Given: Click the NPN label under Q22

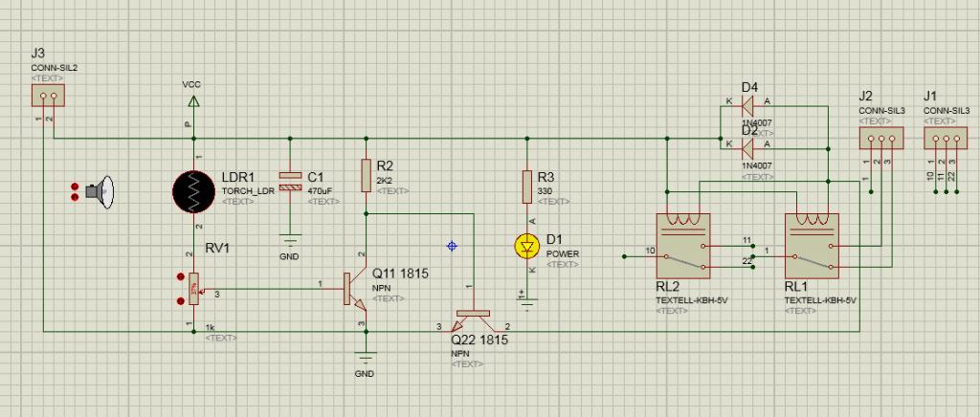Looking at the screenshot, I should click(x=459, y=353).
